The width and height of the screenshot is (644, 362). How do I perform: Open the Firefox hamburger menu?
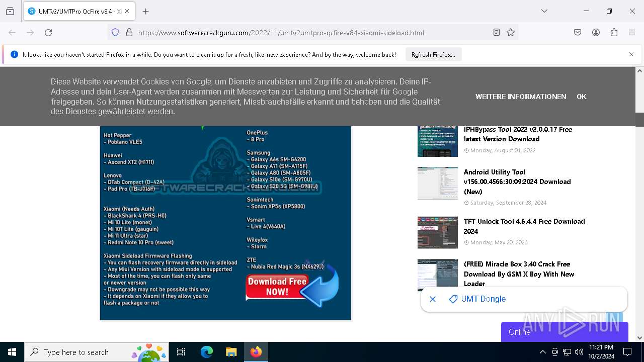(x=632, y=33)
